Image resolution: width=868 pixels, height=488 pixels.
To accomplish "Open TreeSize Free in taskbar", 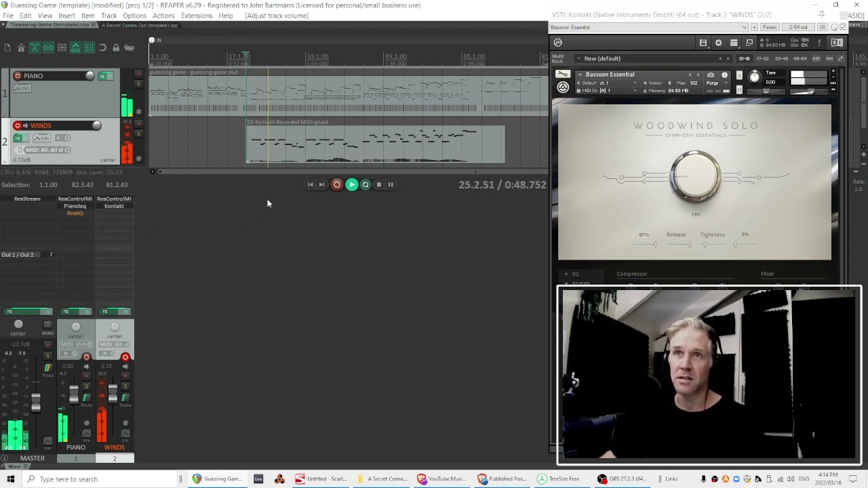I will tap(559, 479).
